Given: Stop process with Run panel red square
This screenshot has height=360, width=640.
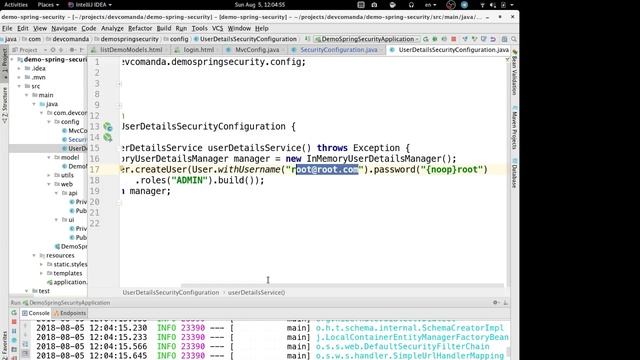Looking at the screenshot, I should click(14, 322).
